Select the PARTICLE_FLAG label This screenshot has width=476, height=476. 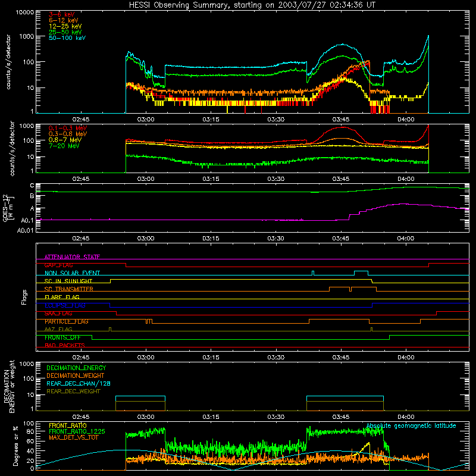[67, 321]
